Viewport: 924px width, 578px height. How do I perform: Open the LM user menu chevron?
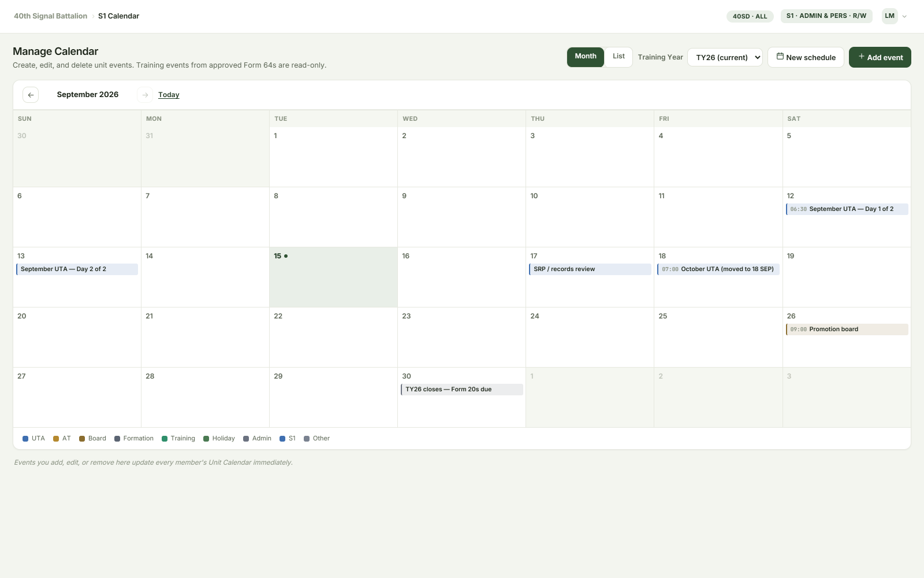[x=904, y=16]
